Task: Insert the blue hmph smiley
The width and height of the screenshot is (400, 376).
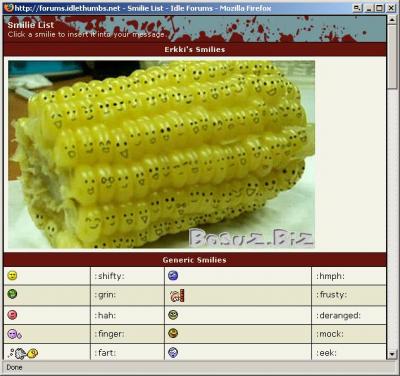Action: (x=173, y=275)
